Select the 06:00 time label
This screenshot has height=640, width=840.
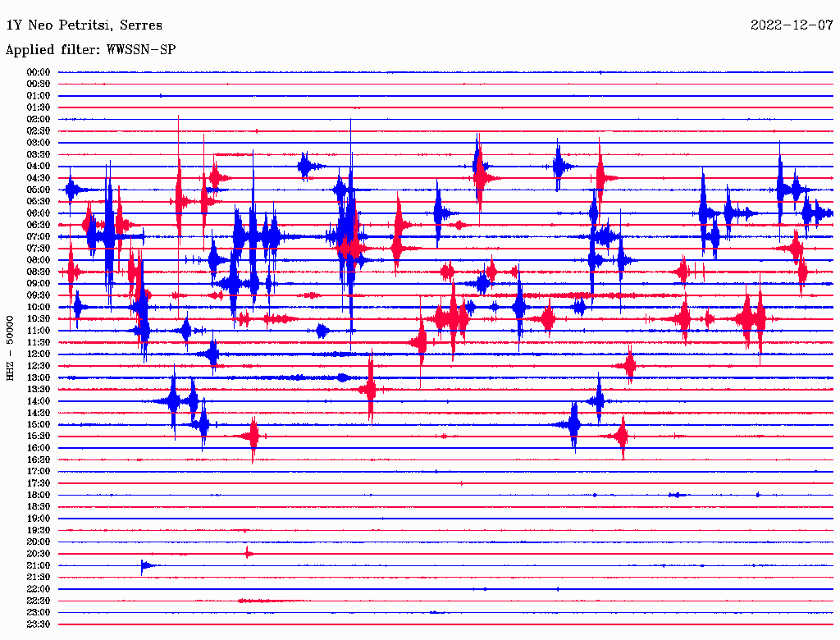point(39,213)
